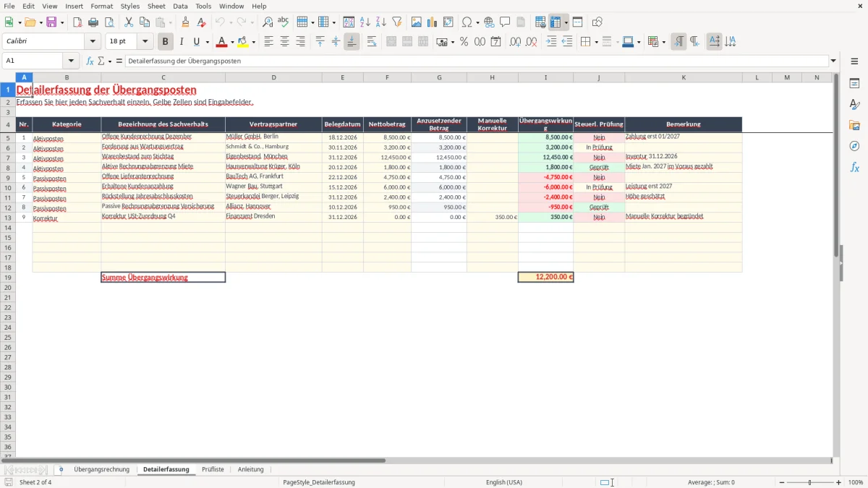Click inside the formula input line
The height and width of the screenshot is (488, 868).
(x=476, y=61)
